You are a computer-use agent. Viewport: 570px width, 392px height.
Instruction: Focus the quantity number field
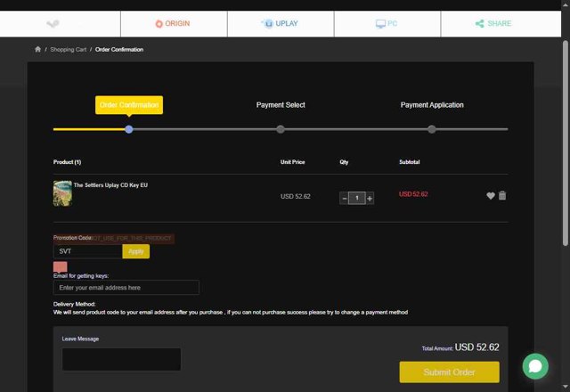point(357,198)
